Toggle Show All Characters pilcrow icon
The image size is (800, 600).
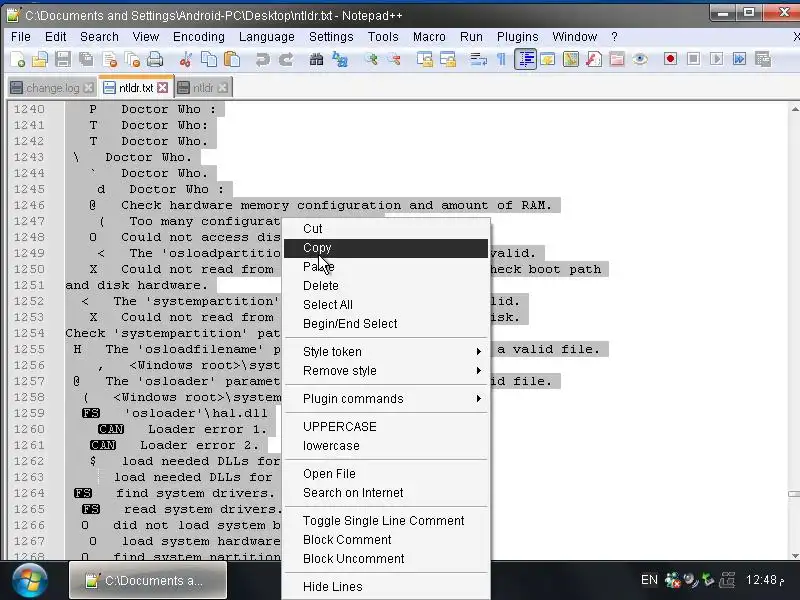click(501, 60)
